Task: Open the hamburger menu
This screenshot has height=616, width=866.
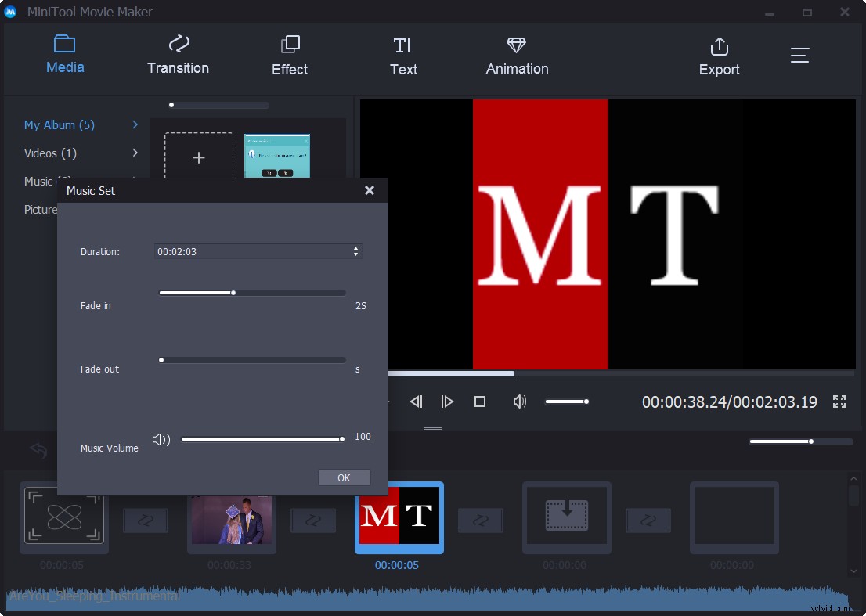Action: pos(799,55)
